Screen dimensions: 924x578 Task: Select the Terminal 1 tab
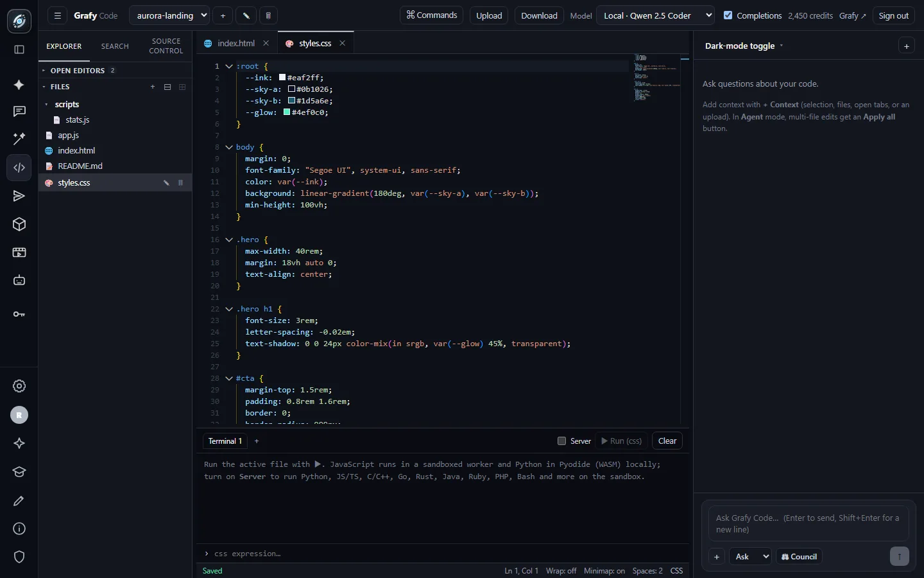pos(225,441)
